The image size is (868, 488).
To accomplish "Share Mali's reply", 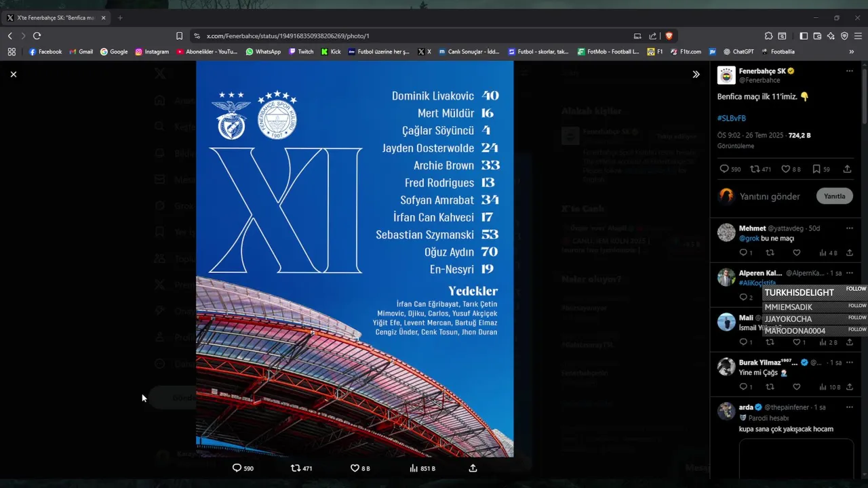I will click(849, 342).
